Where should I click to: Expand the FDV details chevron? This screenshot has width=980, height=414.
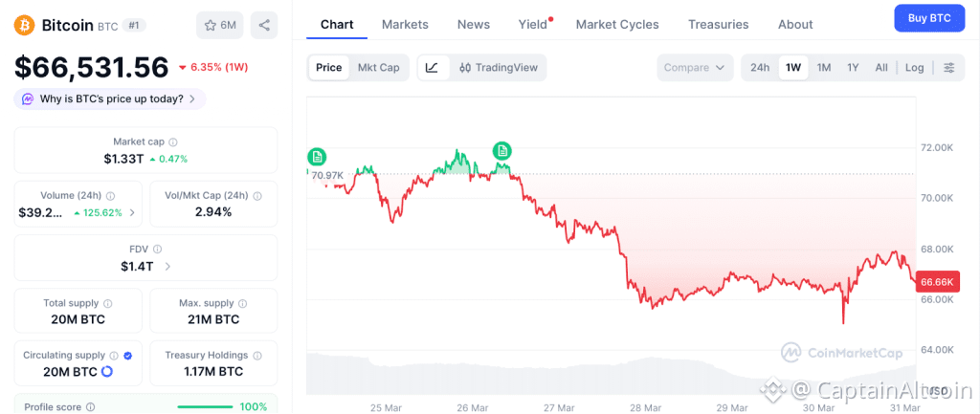(168, 267)
